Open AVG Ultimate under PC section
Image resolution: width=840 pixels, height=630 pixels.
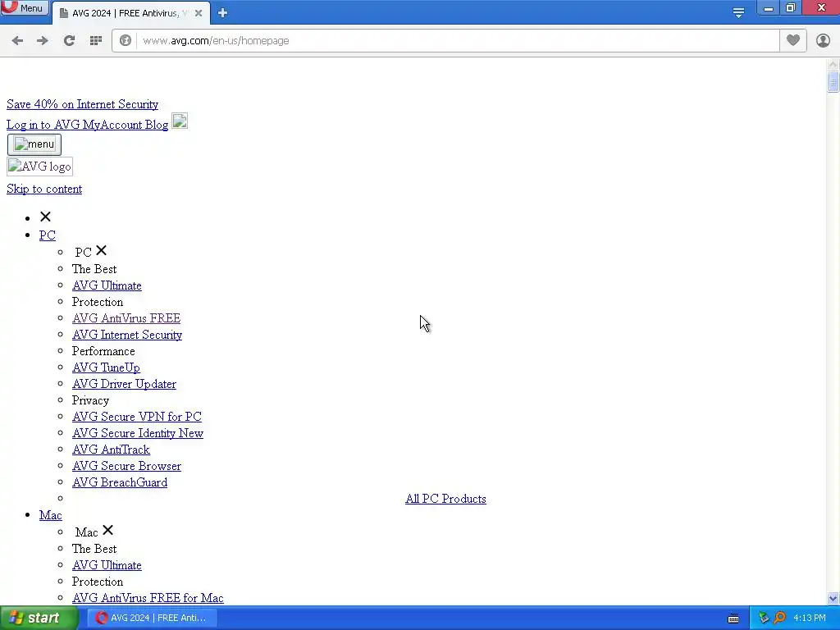click(107, 285)
